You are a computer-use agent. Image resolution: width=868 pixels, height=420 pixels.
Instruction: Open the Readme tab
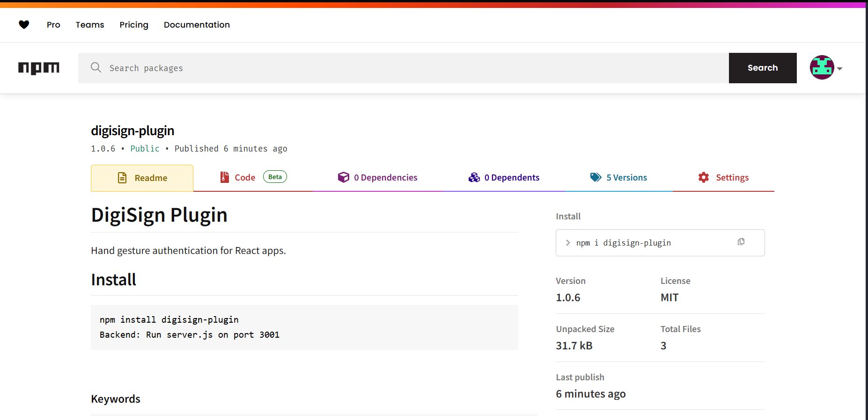tap(142, 178)
